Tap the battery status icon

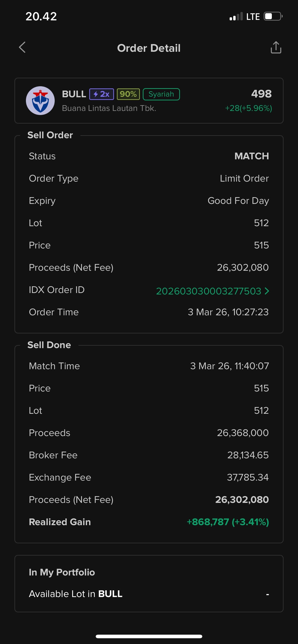tap(273, 17)
